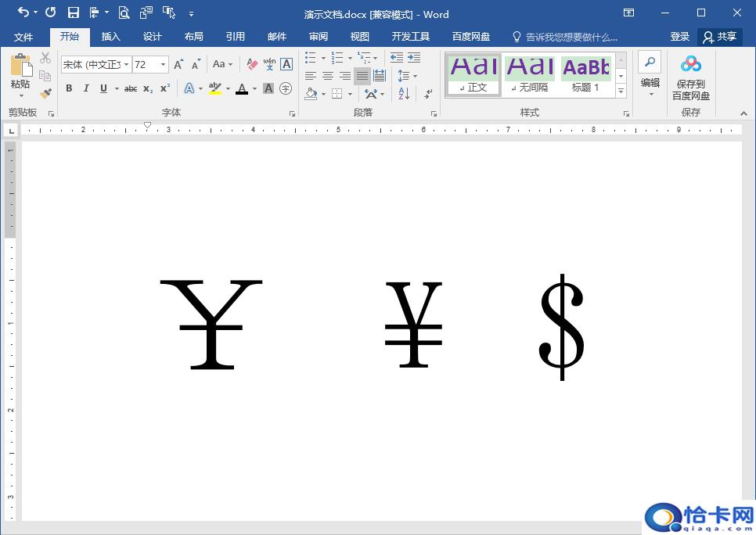Viewport: 756px width, 535px height.
Task: Click the Sort (A-Z) icon
Action: (404, 94)
